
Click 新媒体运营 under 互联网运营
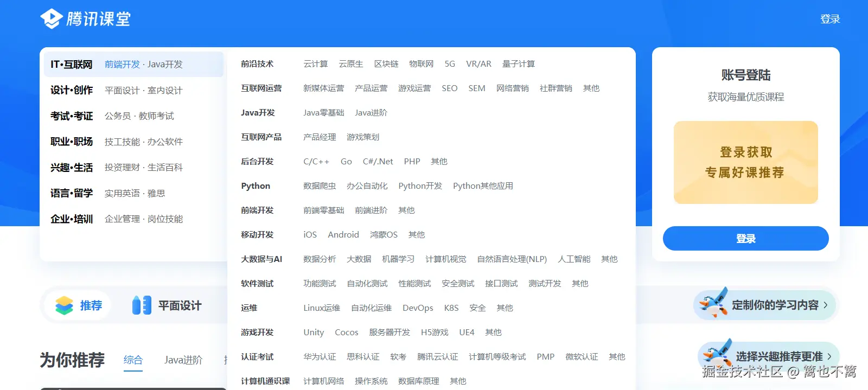coord(323,88)
